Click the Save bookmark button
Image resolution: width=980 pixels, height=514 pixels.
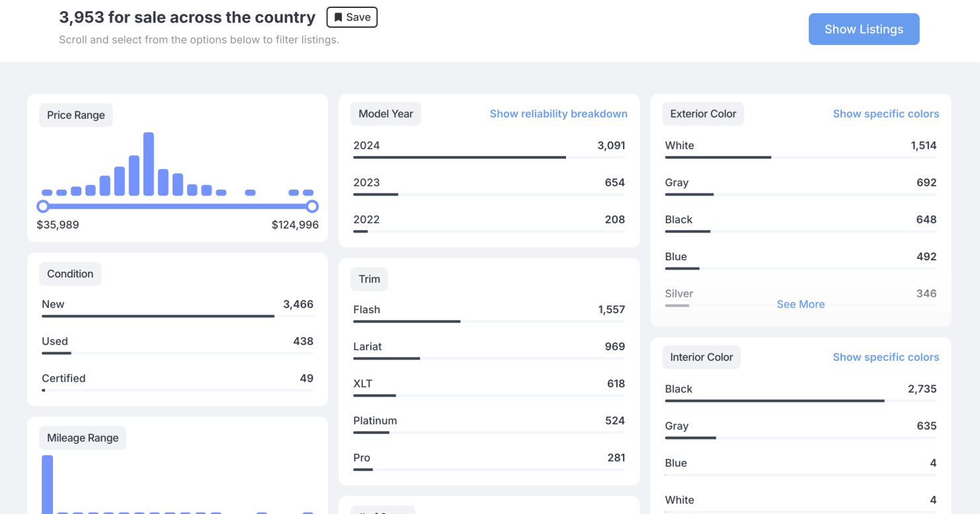[x=352, y=17]
